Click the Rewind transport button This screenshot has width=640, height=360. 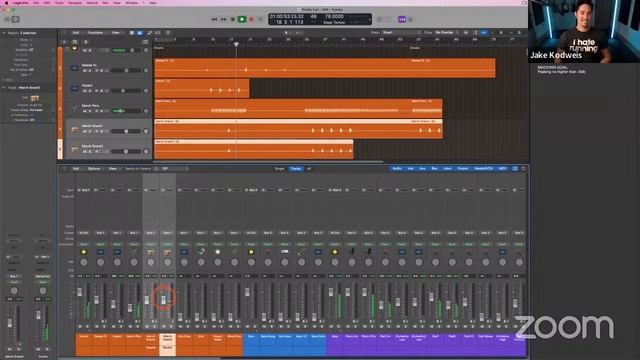point(214,19)
